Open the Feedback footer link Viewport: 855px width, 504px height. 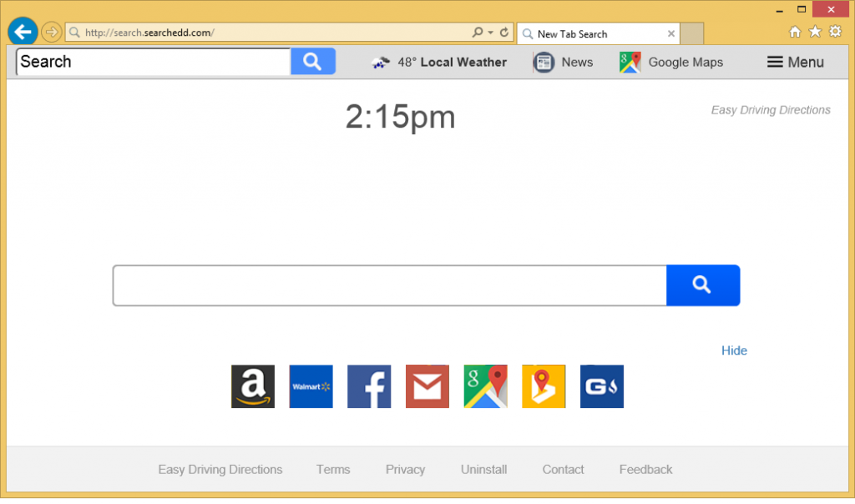click(x=645, y=470)
